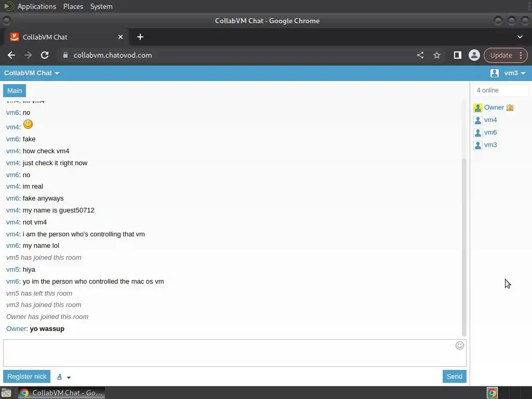
Task: Click the vm5 nick in "hiya" message
Action: (x=12, y=270)
